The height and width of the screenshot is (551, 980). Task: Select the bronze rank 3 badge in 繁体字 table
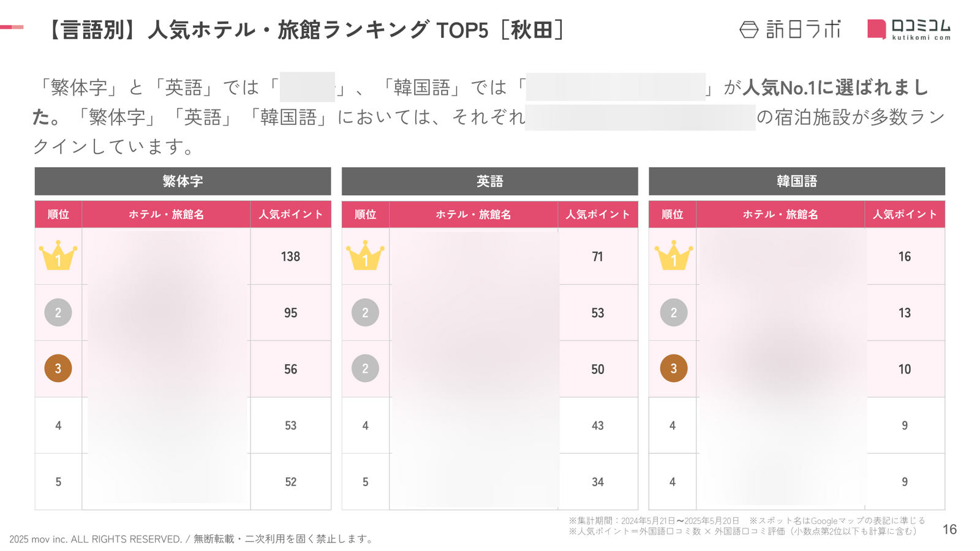[58, 369]
